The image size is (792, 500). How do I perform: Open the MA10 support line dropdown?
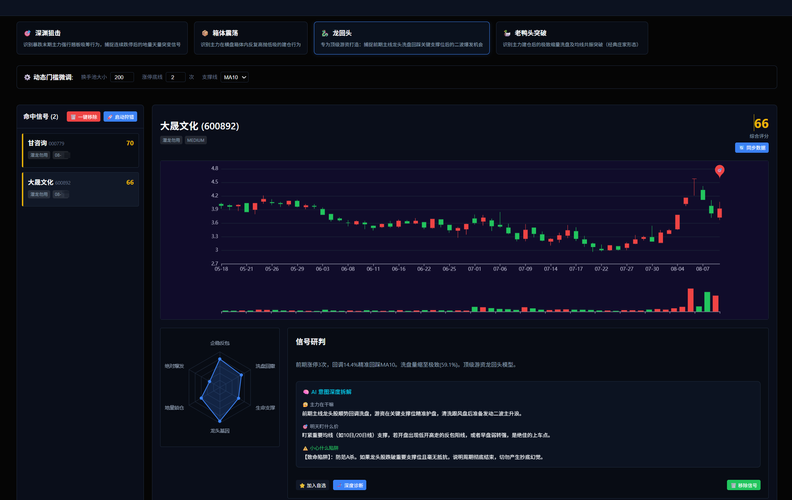(234, 77)
